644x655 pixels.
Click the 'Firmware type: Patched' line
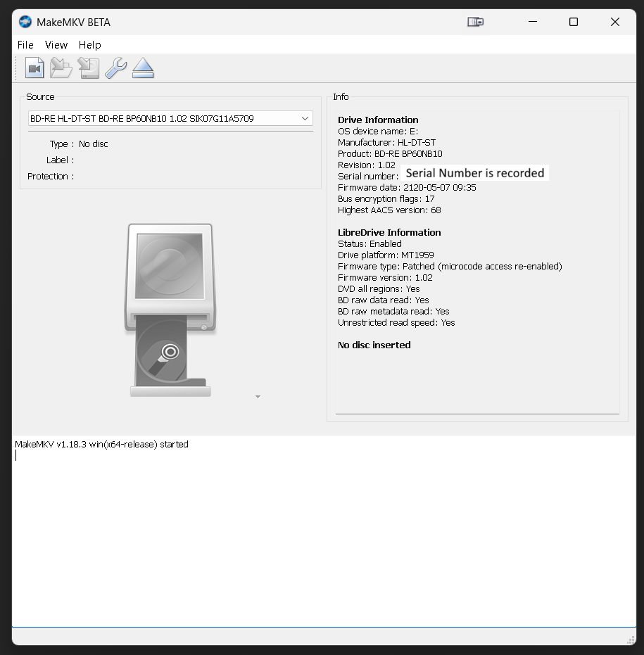(x=450, y=267)
